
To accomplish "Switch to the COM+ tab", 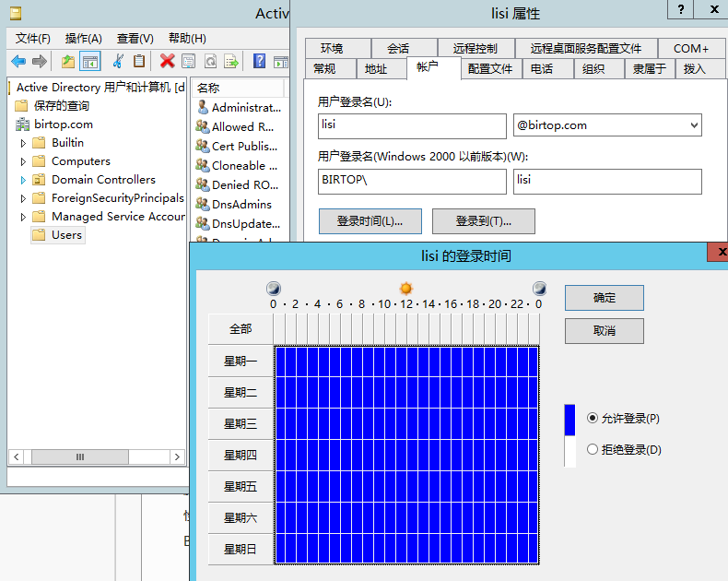I will (691, 48).
